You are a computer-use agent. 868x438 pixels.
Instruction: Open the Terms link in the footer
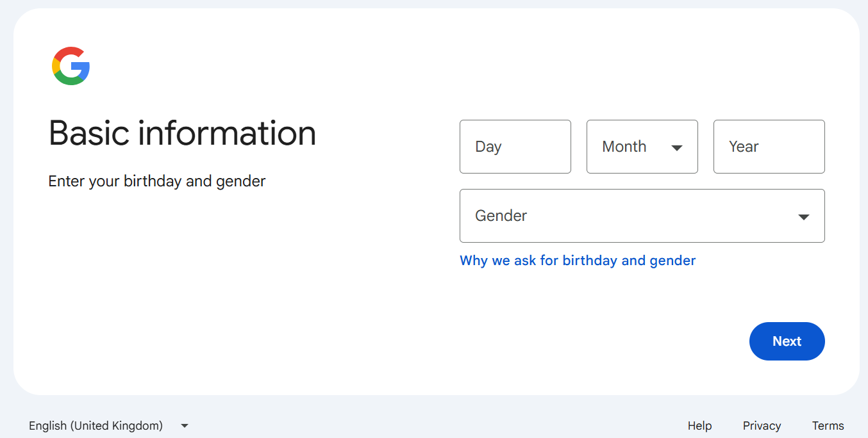pos(828,426)
